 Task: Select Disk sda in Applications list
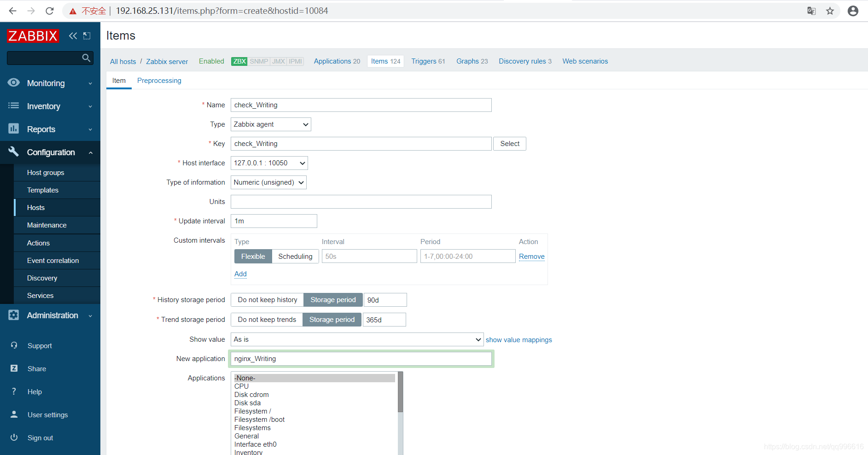point(315,403)
